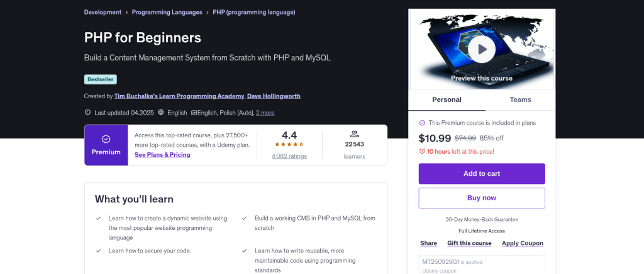Go to Programming Languages breadcrumb
The width and height of the screenshot is (644, 274).
pos(167,12)
